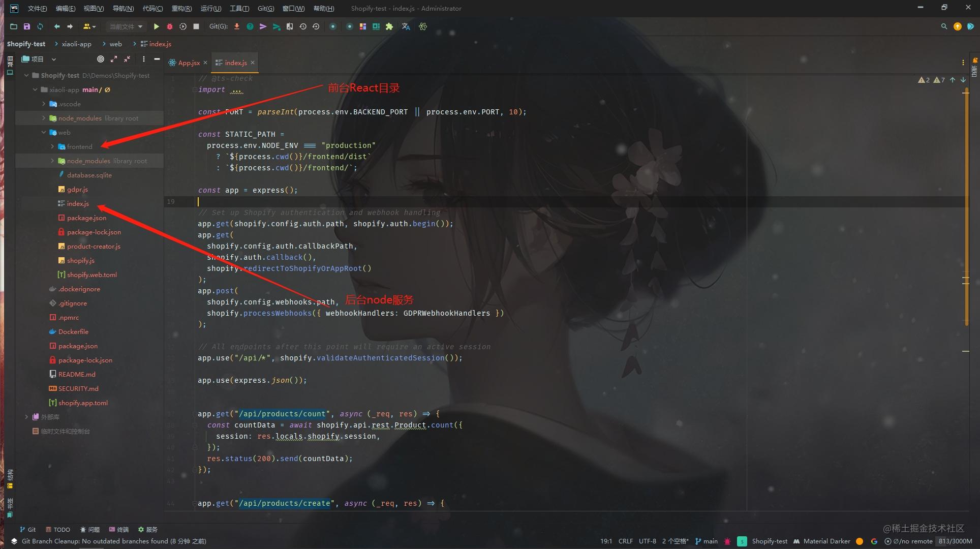Click the Translate icon in the toolbar

(x=406, y=26)
